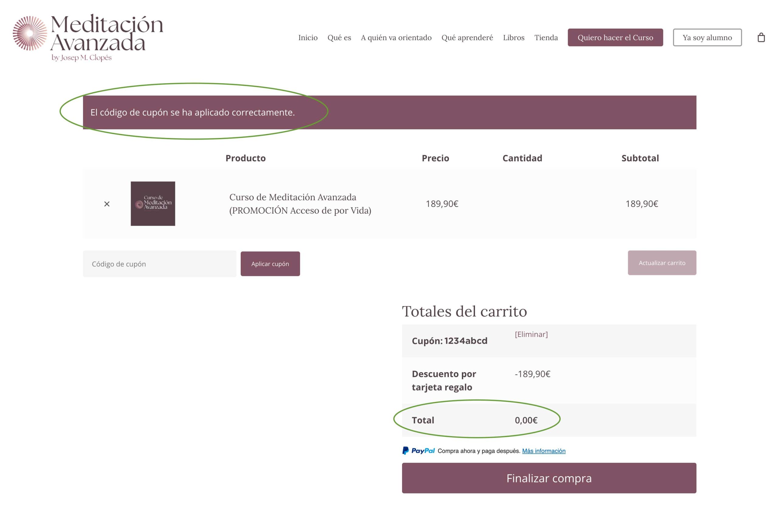The height and width of the screenshot is (532, 778).
Task: Click the PayPal logo icon
Action: click(418, 451)
